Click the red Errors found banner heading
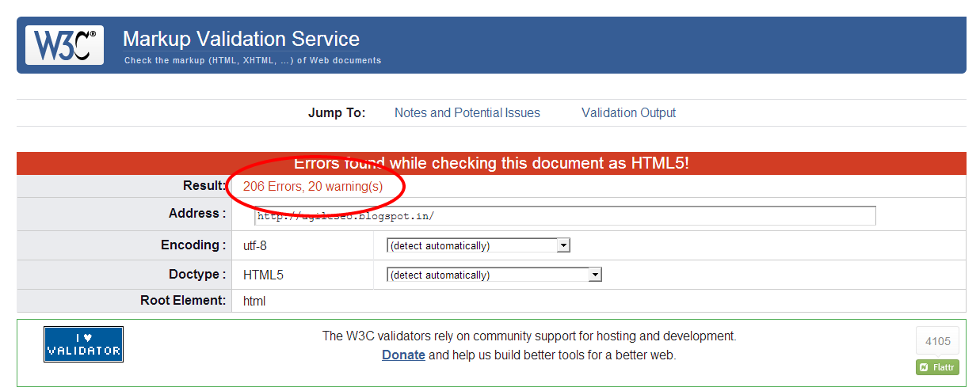Screen dimensions: 980x391 [491, 164]
